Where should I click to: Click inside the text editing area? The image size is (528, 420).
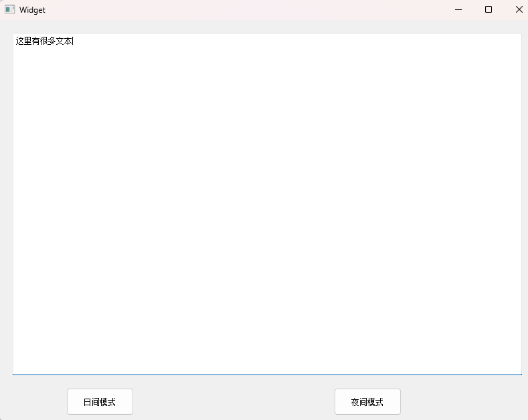(268, 204)
